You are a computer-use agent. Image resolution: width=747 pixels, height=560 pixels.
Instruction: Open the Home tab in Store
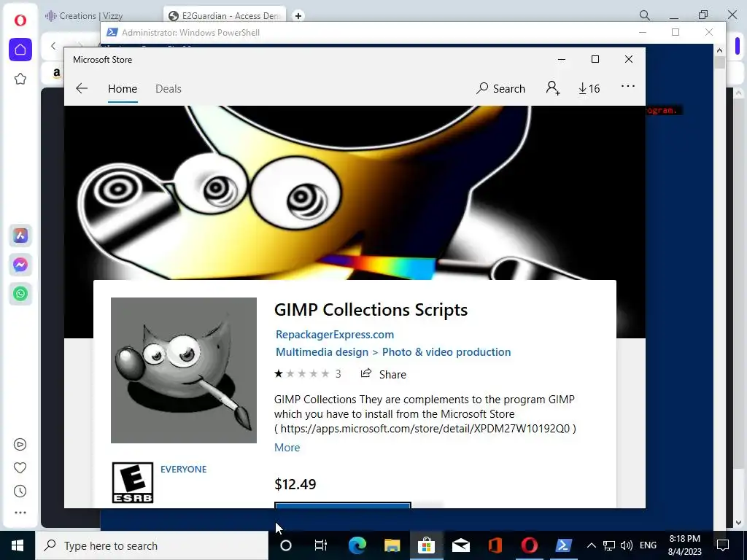pyautogui.click(x=123, y=88)
